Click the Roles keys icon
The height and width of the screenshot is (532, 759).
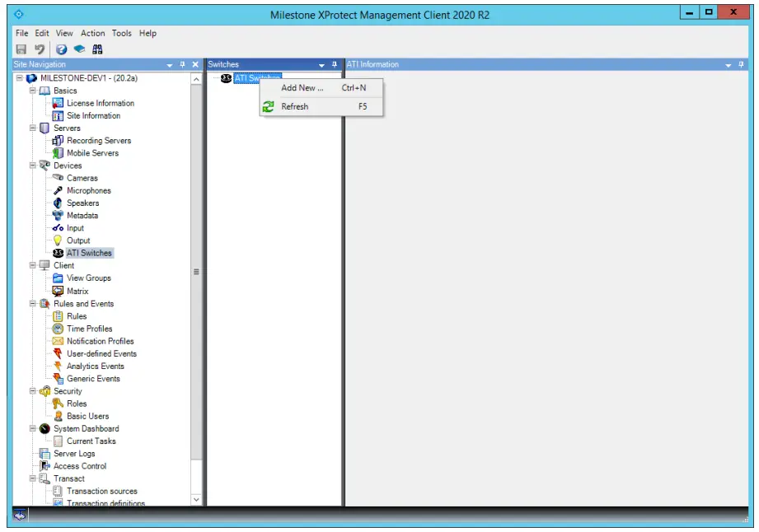pyautogui.click(x=58, y=404)
